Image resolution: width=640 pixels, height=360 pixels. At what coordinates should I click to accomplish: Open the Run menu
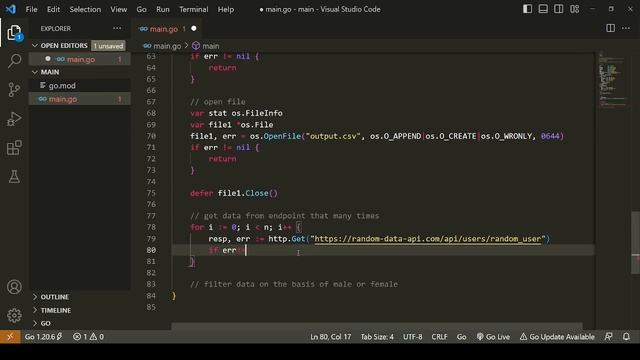pos(162,9)
